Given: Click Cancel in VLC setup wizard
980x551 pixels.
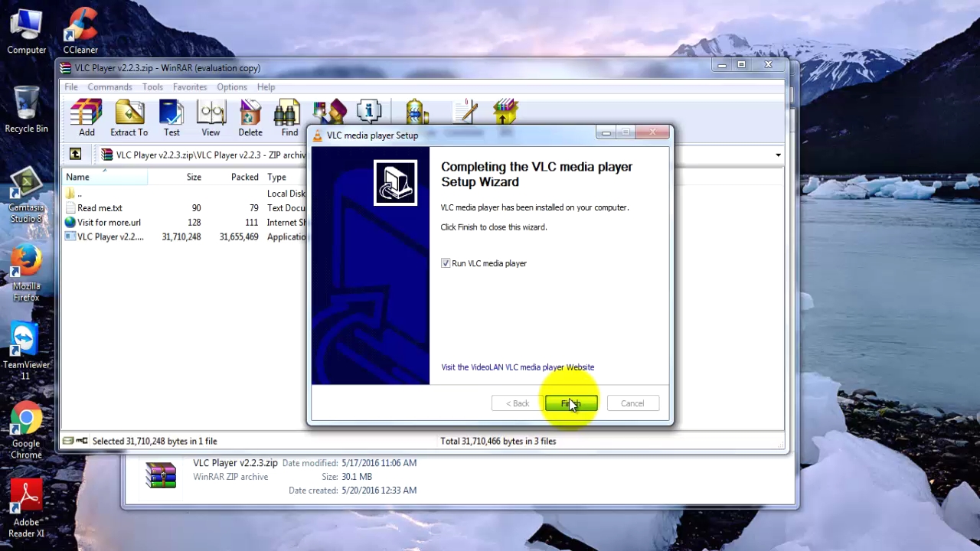Looking at the screenshot, I should (x=632, y=403).
